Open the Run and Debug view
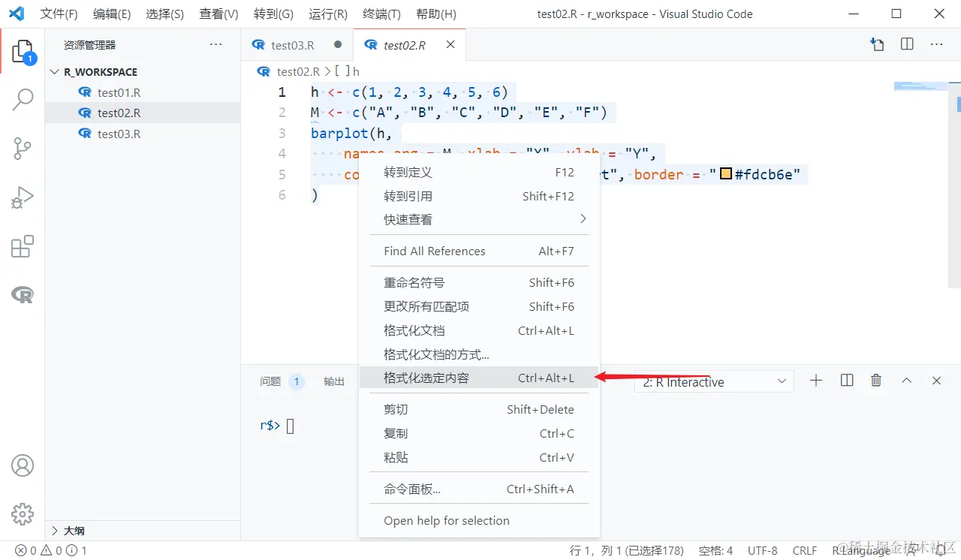Screen dimensions: 961x560 [23, 197]
